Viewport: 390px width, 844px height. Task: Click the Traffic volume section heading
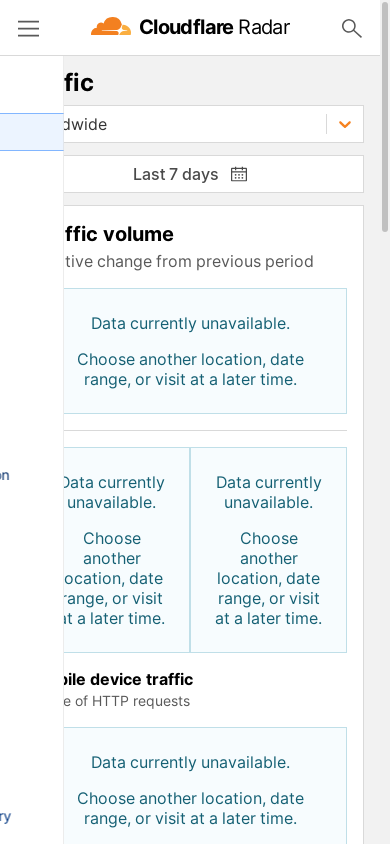pyautogui.click(x=118, y=234)
